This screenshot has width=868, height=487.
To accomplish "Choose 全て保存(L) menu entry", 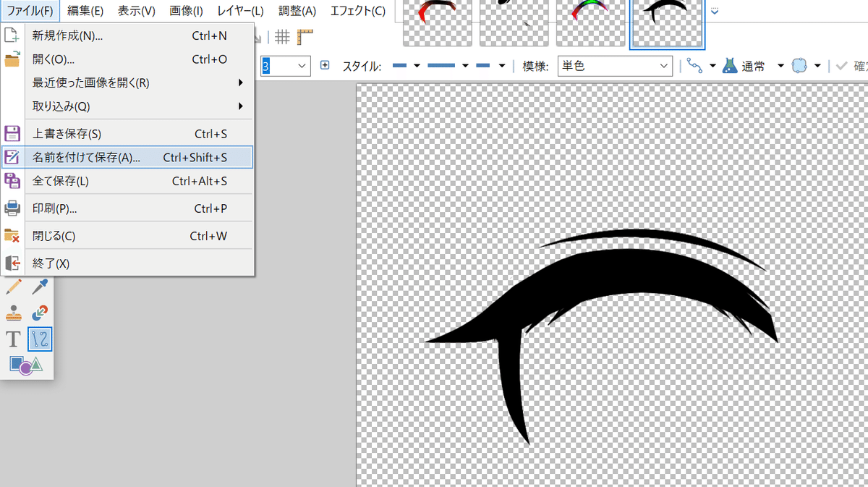I will 127,181.
